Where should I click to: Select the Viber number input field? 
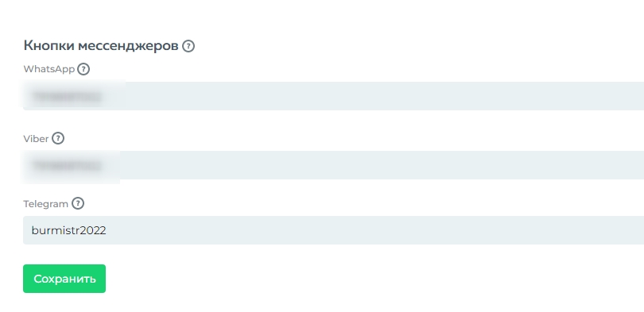click(x=333, y=165)
